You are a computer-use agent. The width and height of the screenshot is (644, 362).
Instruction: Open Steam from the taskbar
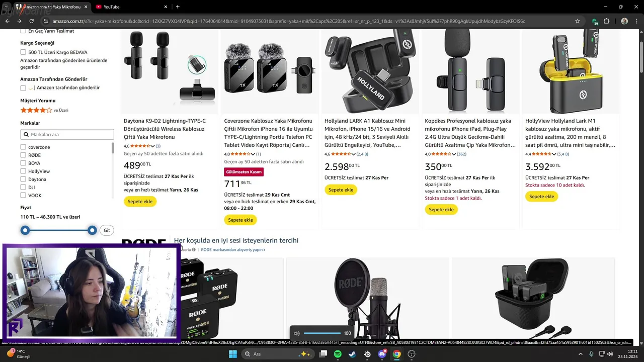point(352,354)
